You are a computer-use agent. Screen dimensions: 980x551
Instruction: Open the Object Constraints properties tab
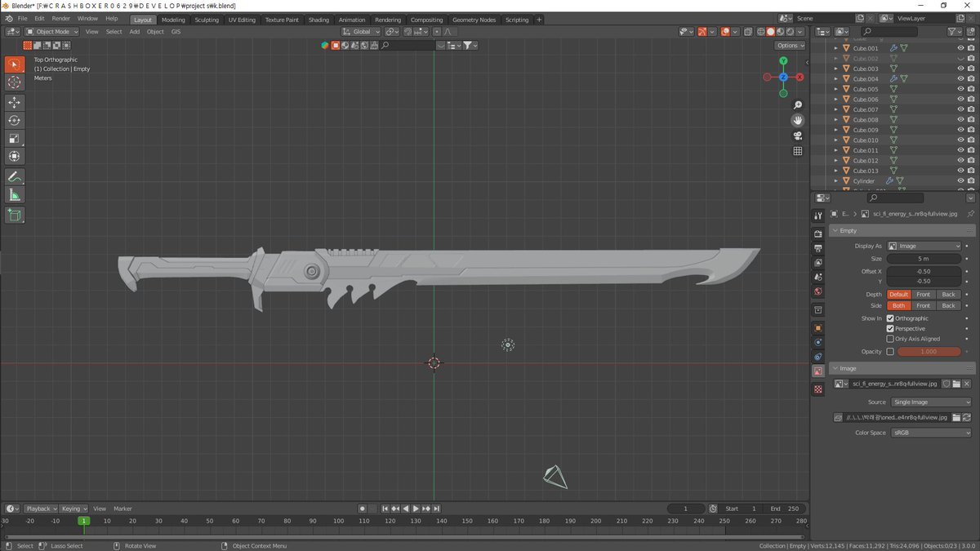coord(818,357)
